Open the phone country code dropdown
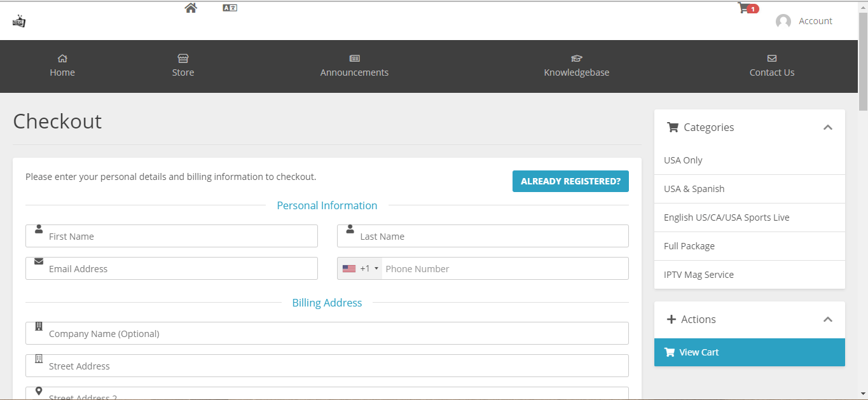Screen dimensions: 868x400 coord(360,268)
